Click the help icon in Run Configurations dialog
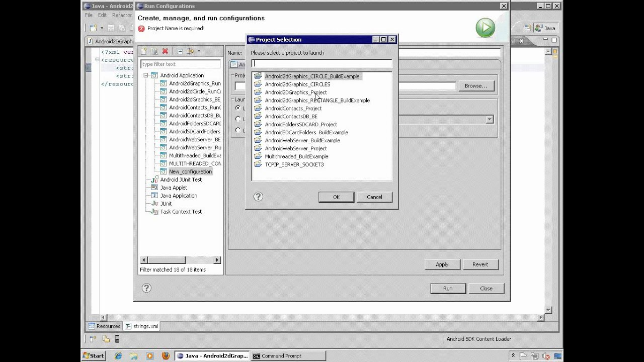 (x=146, y=288)
